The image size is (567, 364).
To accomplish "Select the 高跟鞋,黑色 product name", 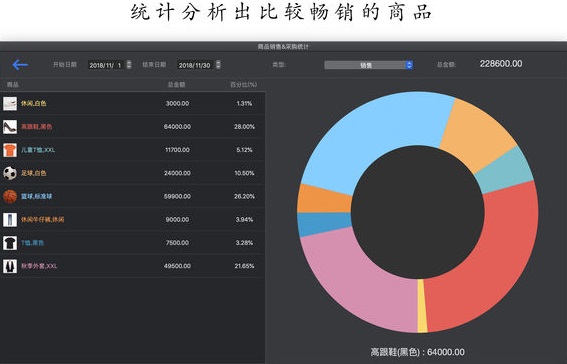I will tap(37, 127).
